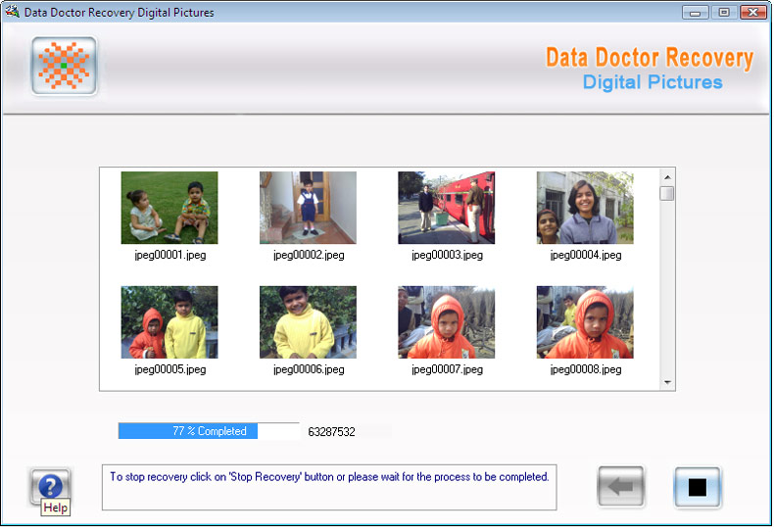The image size is (774, 532).
Task: Click the title bar application icon
Action: tap(12, 13)
